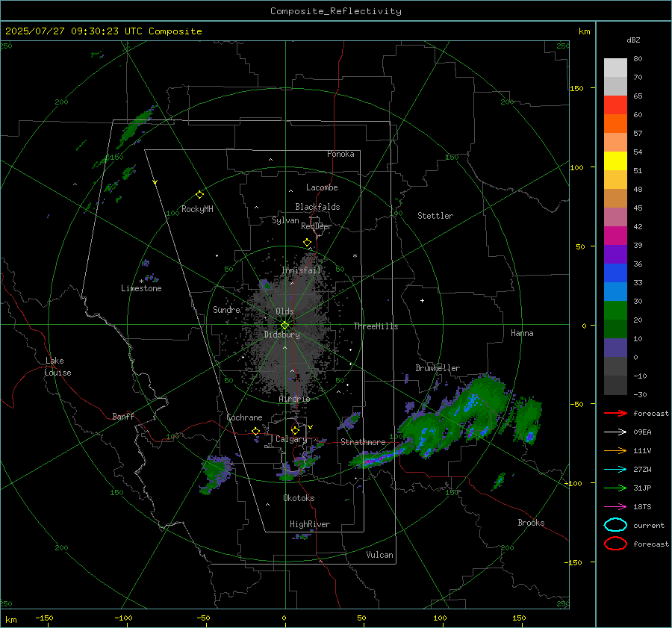672x628 pixels.
Task: Click the yellow diamond marker above RockyMH
Action: pos(199,195)
